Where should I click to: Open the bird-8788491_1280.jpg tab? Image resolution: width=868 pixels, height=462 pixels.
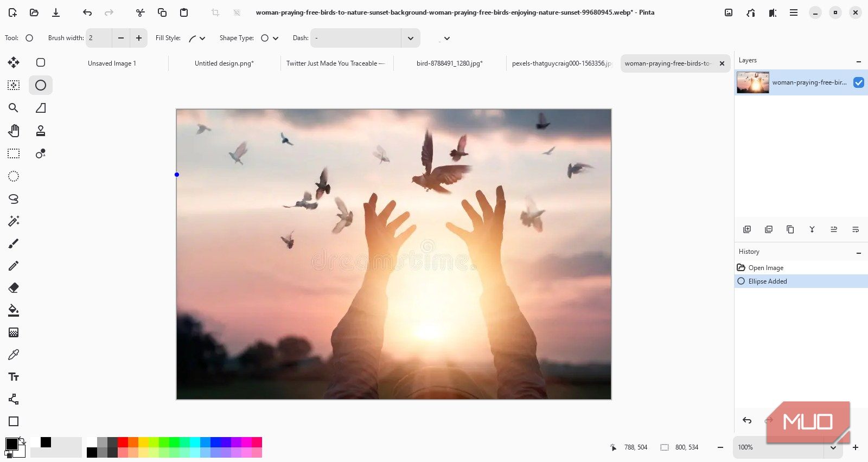[449, 63]
